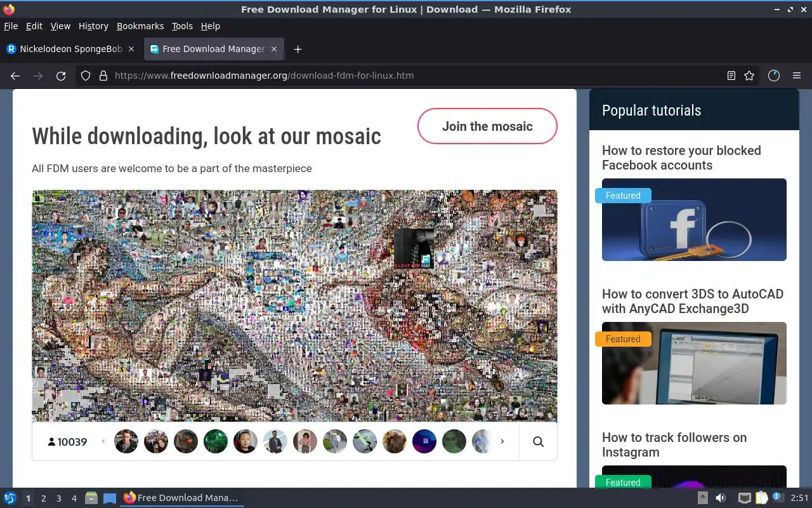Toggle Reader View icon in address bar

(731, 76)
